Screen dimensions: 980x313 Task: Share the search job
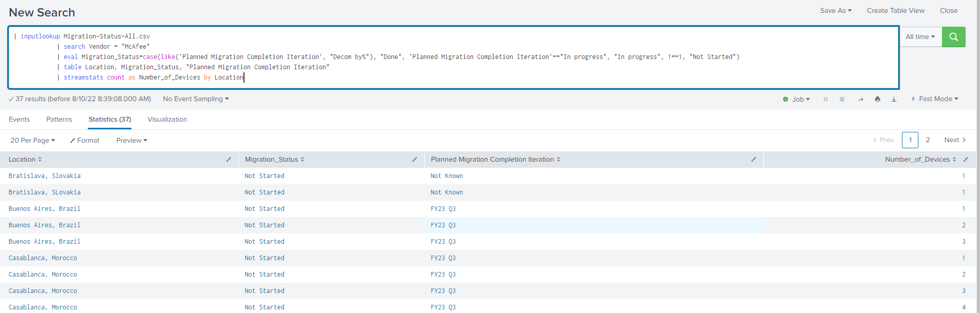click(861, 99)
